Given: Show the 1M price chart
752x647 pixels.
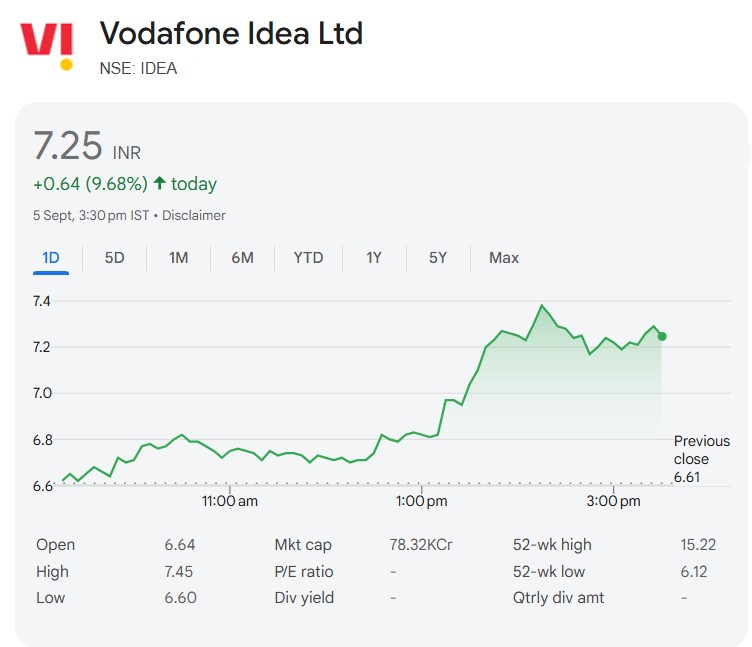Looking at the screenshot, I should (178, 258).
